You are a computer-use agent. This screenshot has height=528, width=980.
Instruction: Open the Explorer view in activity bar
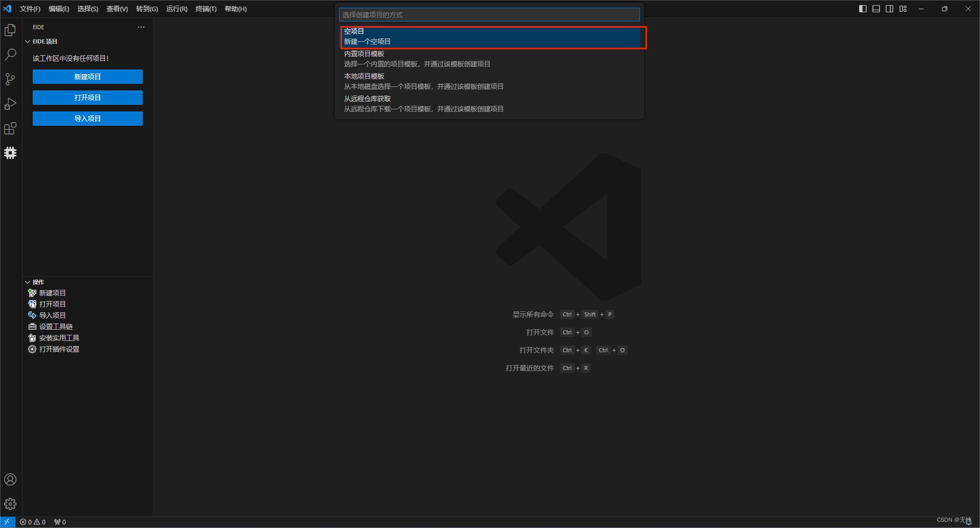(x=10, y=30)
